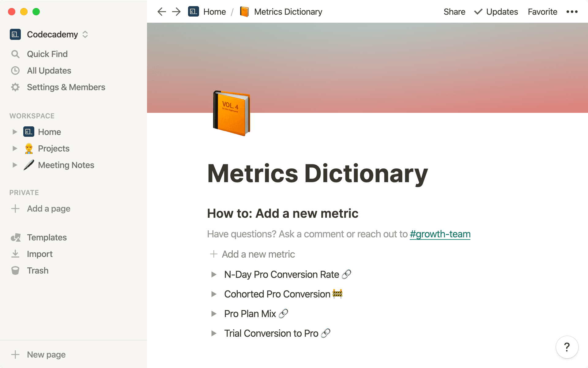The height and width of the screenshot is (368, 588).
Task: Expand the Home page tree in the sidebar
Action: [x=14, y=132]
